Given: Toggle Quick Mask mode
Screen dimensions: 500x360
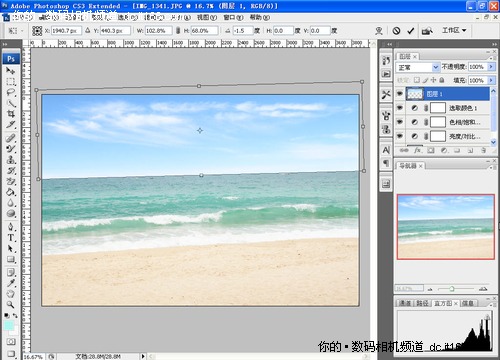Looking at the screenshot, I should [11, 342].
